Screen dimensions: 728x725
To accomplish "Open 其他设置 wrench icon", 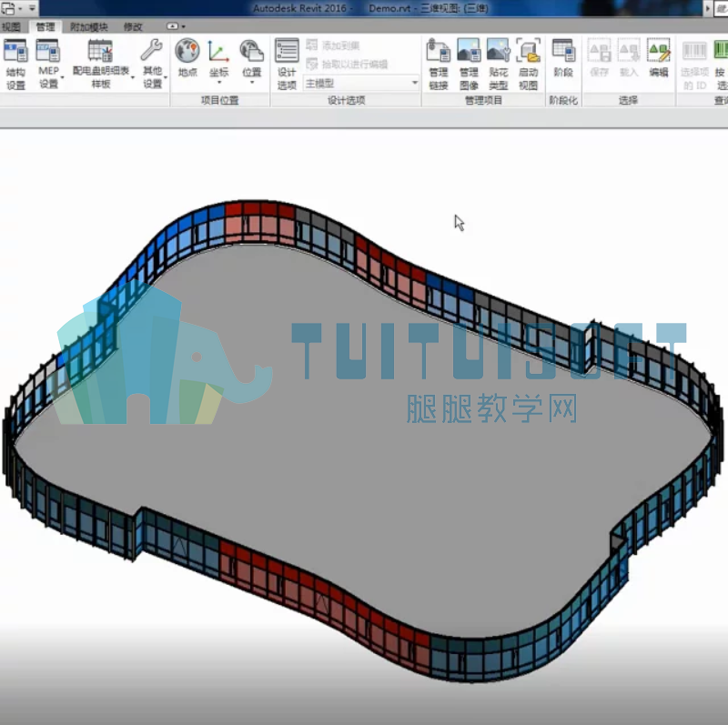I will pos(152,64).
